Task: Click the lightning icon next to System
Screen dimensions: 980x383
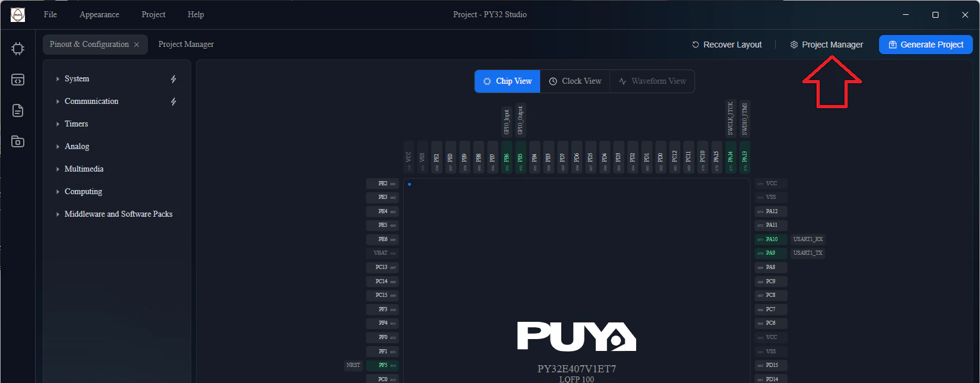Action: coord(173,79)
